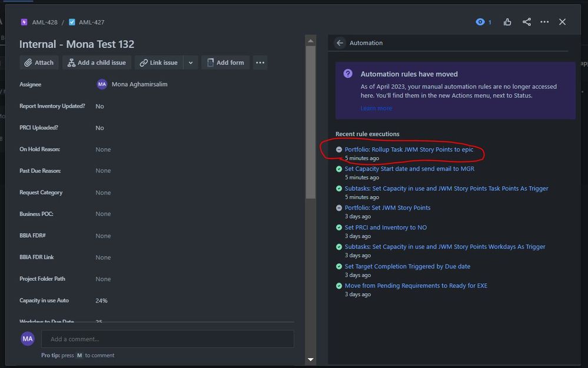The image size is (588, 368).
Task: Click the question mark info icon
Action: click(348, 74)
